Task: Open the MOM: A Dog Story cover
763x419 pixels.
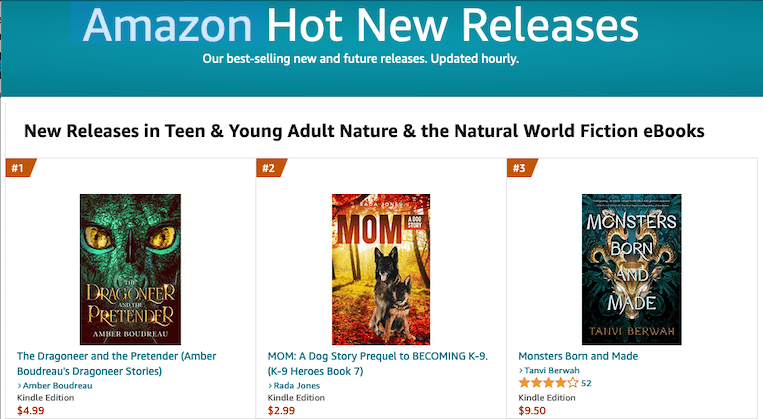Action: coord(381,270)
